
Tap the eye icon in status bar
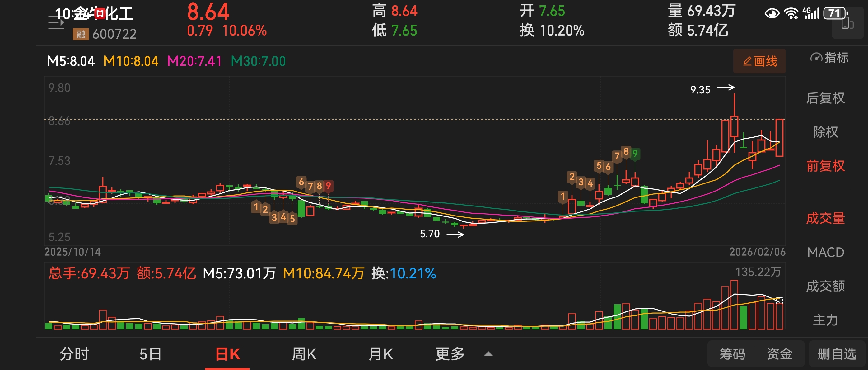click(x=772, y=13)
